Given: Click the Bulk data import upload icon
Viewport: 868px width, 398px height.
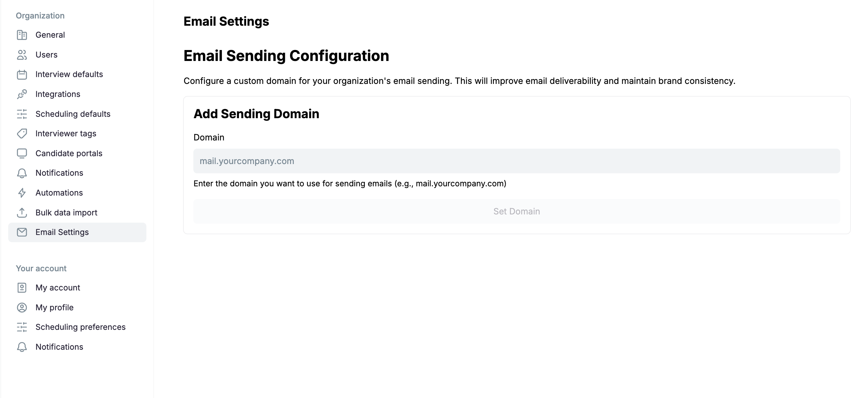Looking at the screenshot, I should [x=22, y=213].
